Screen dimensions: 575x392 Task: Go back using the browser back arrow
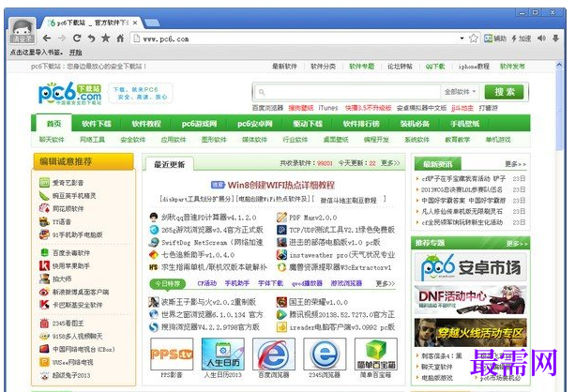coord(47,38)
